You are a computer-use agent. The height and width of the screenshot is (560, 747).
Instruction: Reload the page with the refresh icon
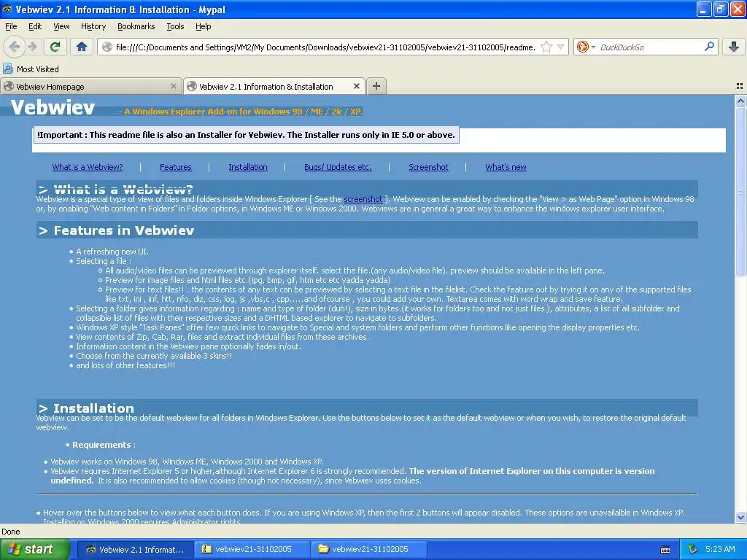click(x=55, y=47)
